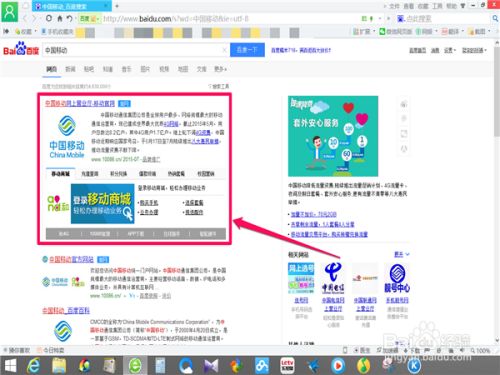
Task: Open the 更多 search categories dropdown
Action: click(220, 69)
